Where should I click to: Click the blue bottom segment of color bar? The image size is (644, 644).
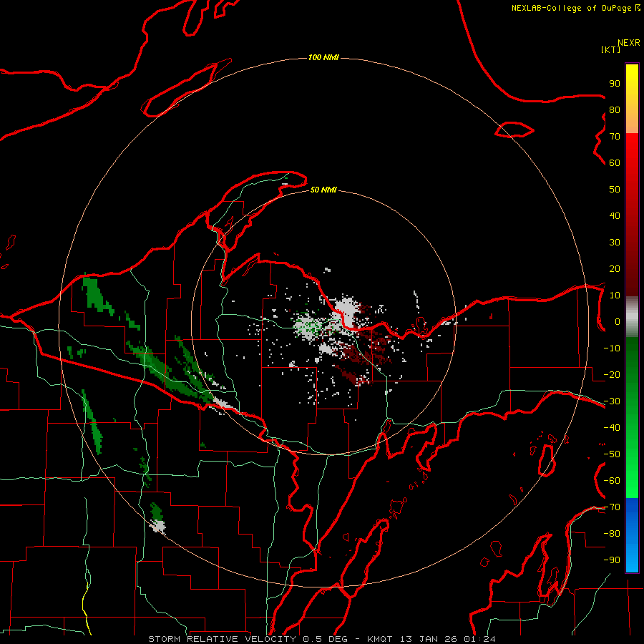[632, 535]
